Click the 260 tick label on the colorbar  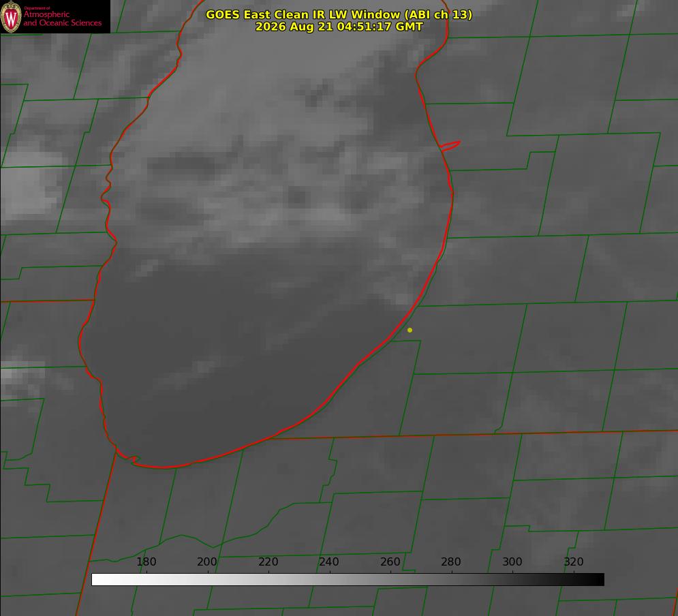click(x=390, y=561)
